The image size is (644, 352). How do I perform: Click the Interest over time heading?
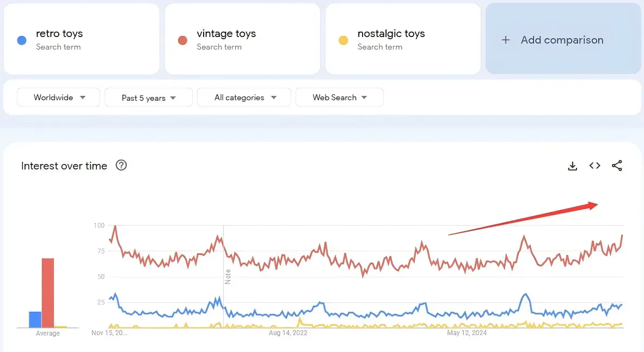coord(64,166)
